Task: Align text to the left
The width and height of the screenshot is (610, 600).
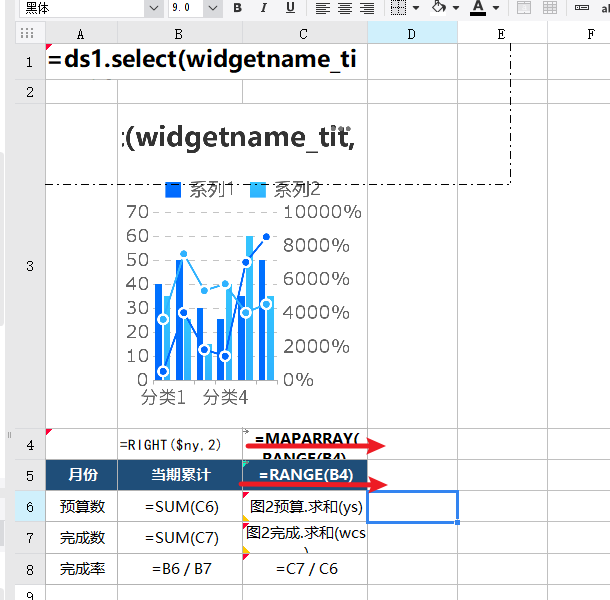Action: (323, 7)
